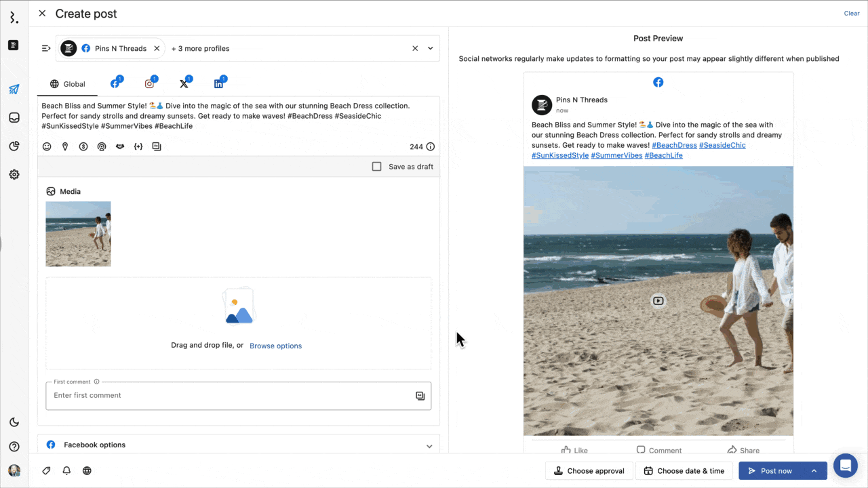Click the #SunKissedStyle hashtag in preview
The height and width of the screenshot is (488, 868).
coord(560,155)
